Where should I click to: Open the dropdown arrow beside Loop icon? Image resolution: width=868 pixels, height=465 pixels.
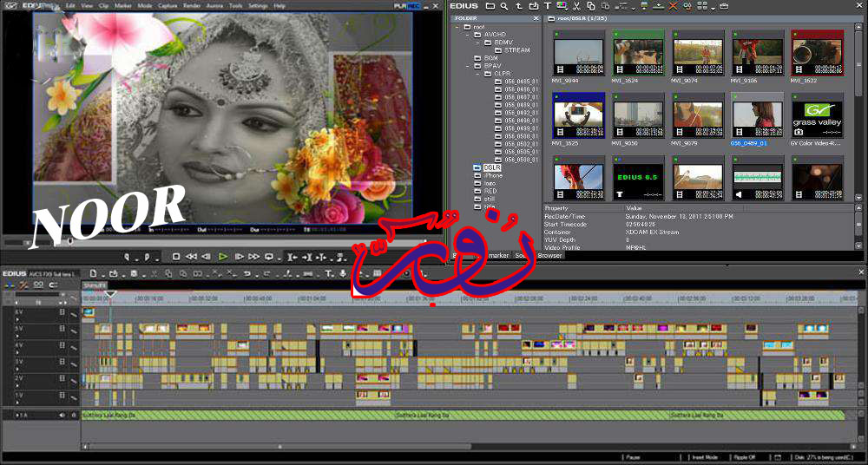pyautogui.click(x=277, y=259)
